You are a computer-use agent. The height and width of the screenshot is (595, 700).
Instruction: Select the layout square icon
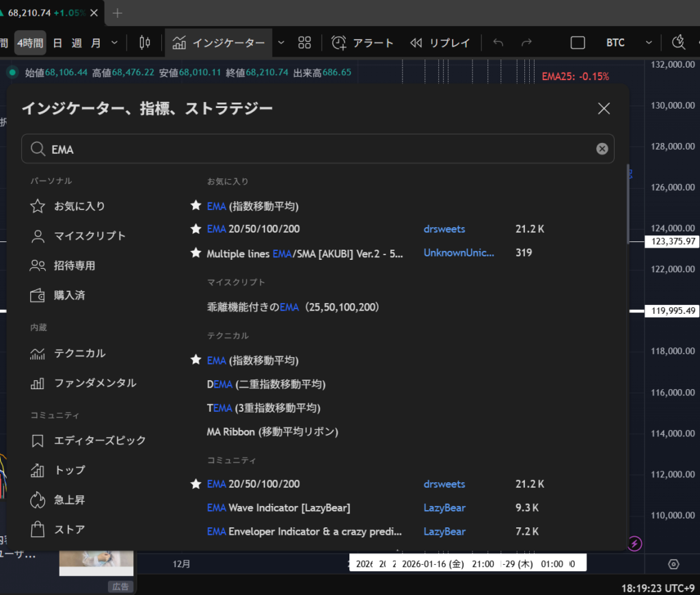point(578,43)
